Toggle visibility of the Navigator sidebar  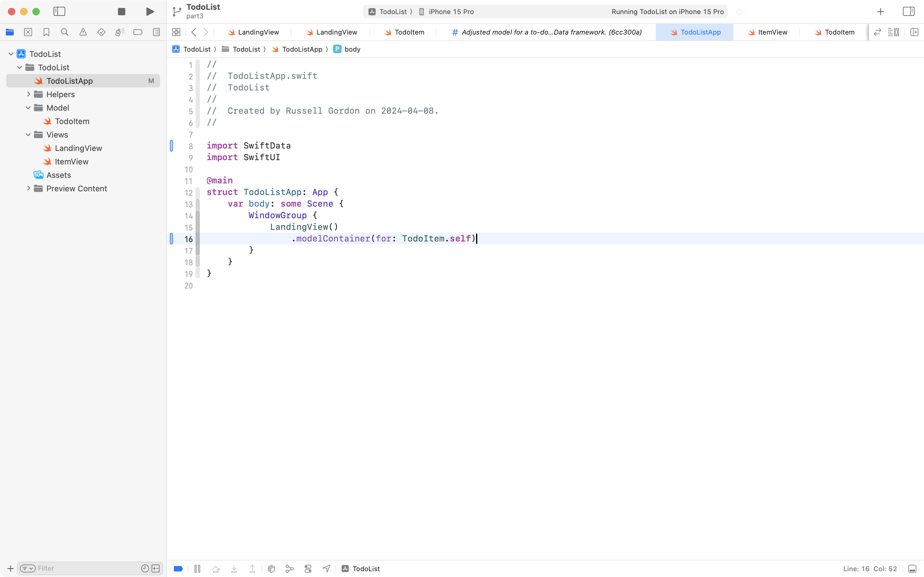tap(60, 11)
